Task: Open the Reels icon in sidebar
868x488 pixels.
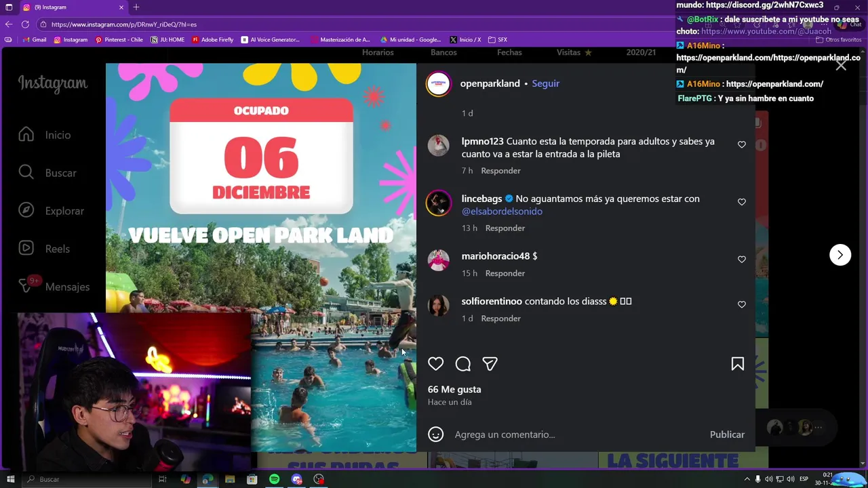Action: [x=26, y=249]
